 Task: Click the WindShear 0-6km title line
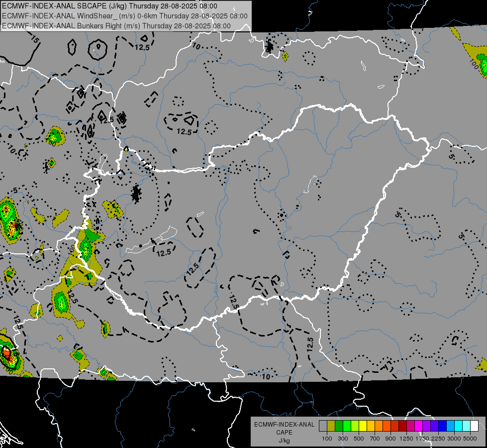click(x=125, y=16)
